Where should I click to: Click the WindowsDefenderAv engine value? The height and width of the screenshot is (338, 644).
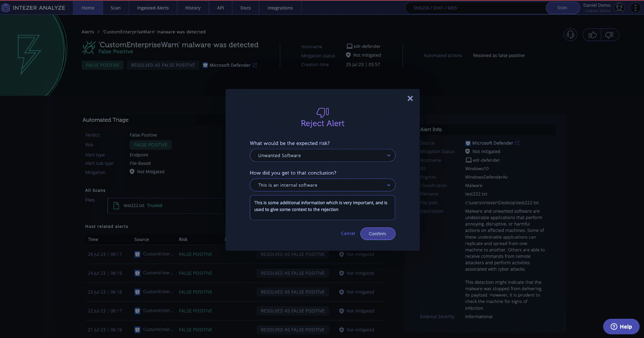[x=486, y=177]
